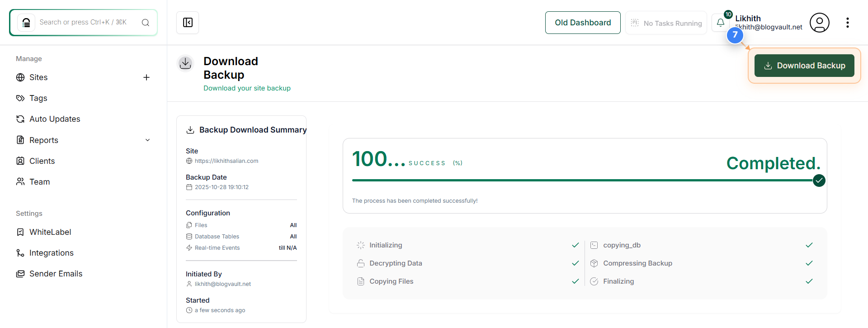Image resolution: width=868 pixels, height=328 pixels.
Task: Click the Completed. status text
Action: pyautogui.click(x=773, y=163)
